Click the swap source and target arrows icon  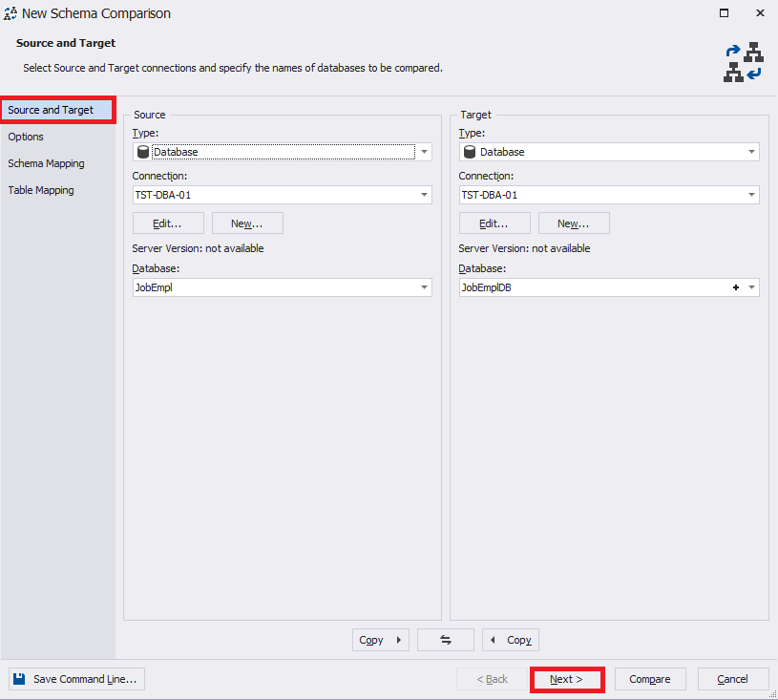click(445, 640)
